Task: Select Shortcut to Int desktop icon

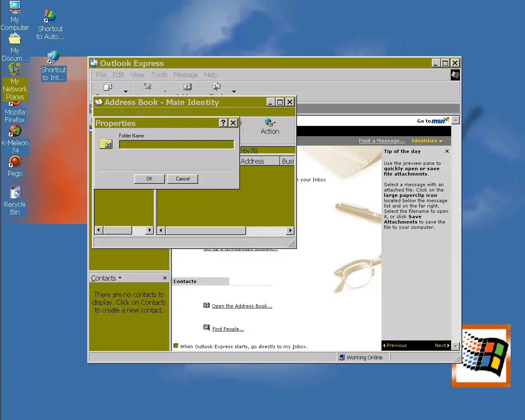Action: (x=53, y=66)
